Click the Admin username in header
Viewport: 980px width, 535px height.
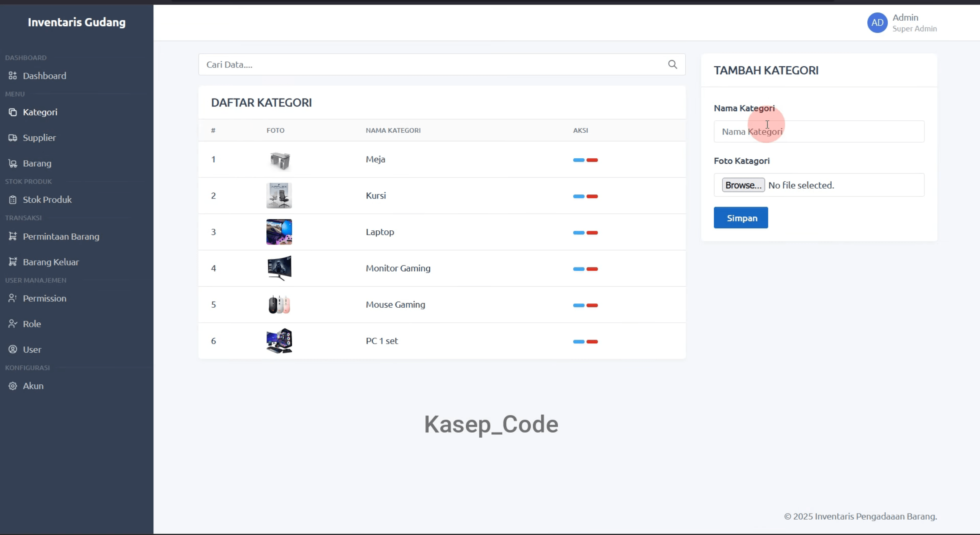coord(905,17)
